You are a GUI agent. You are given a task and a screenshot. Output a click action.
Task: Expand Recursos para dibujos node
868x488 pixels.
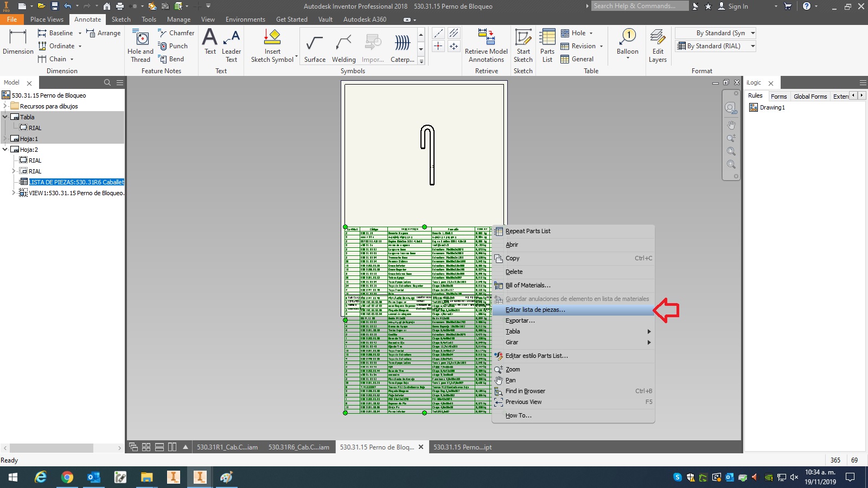click(x=5, y=106)
